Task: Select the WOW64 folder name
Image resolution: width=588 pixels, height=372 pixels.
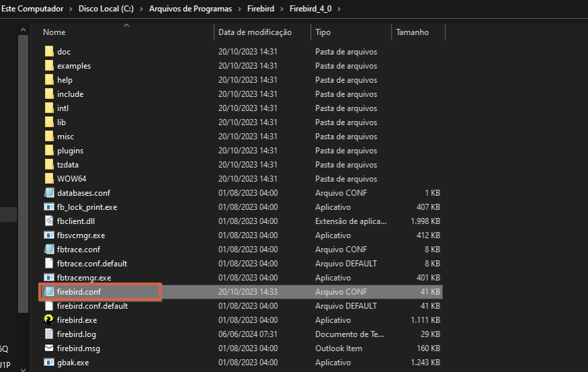Action: (x=72, y=179)
